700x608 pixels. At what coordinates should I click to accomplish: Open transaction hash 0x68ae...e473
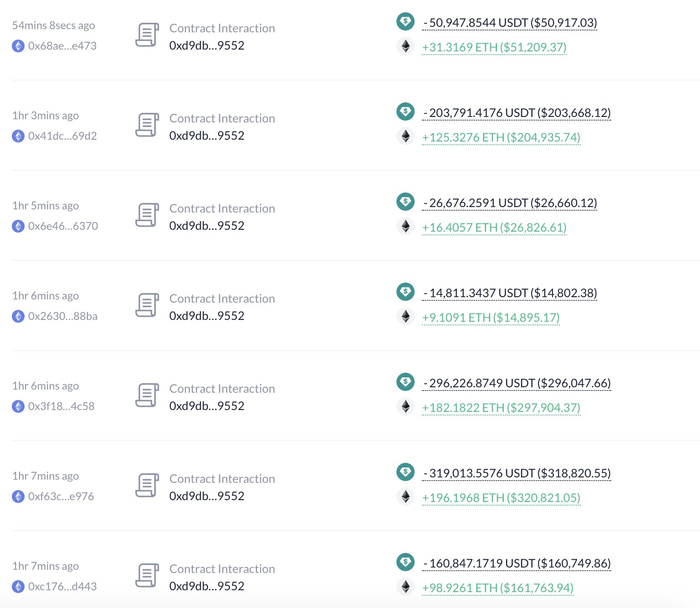coord(62,46)
